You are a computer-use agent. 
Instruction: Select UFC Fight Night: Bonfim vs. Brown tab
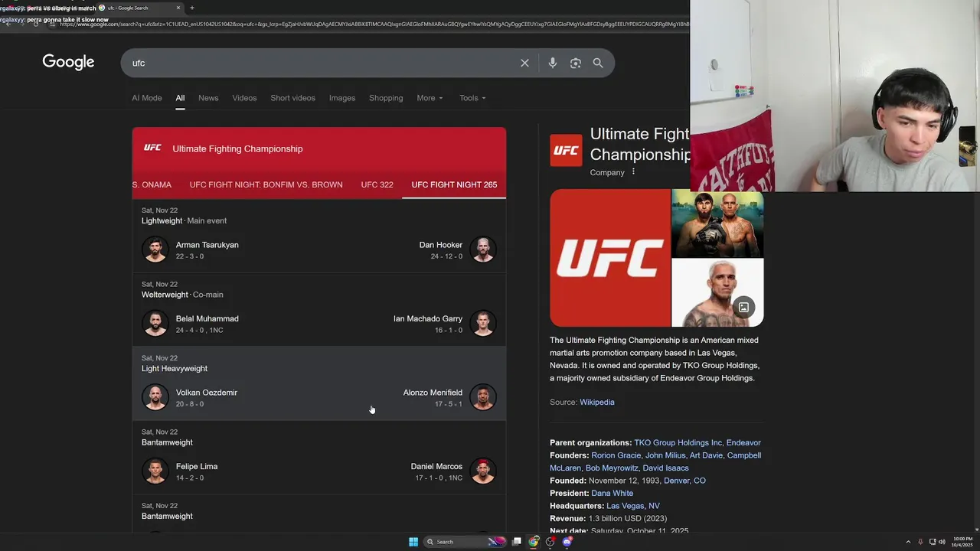pyautogui.click(x=266, y=184)
